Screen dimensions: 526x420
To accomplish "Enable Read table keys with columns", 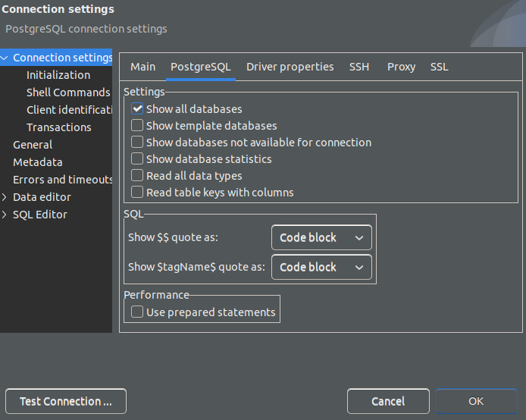I will [137, 193].
